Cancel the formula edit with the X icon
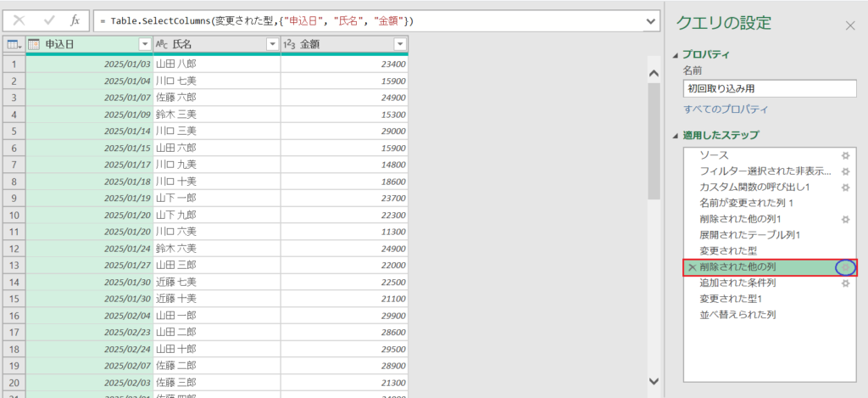The width and height of the screenshot is (868, 398). point(19,21)
